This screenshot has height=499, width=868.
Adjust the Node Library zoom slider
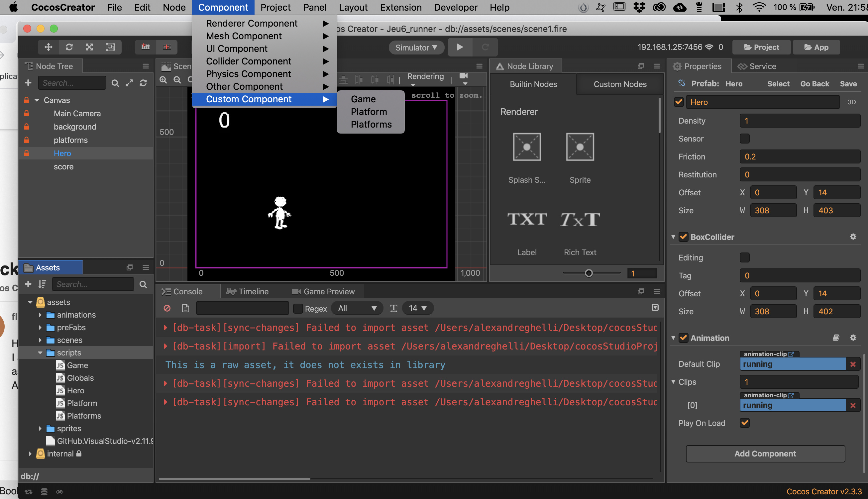point(588,273)
